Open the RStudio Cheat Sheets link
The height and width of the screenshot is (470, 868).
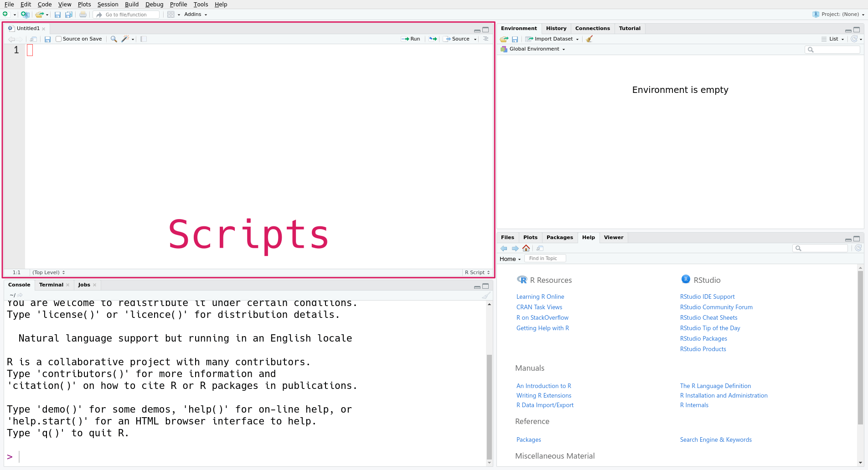click(708, 317)
